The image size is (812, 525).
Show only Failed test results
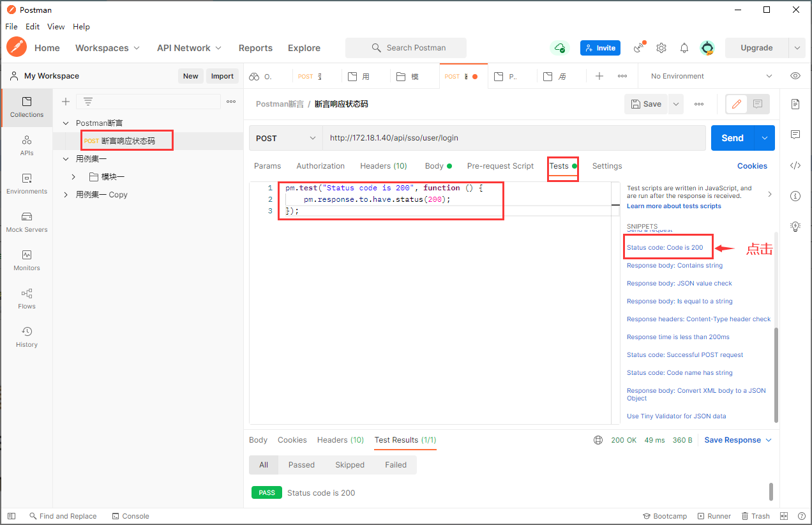pyautogui.click(x=396, y=465)
